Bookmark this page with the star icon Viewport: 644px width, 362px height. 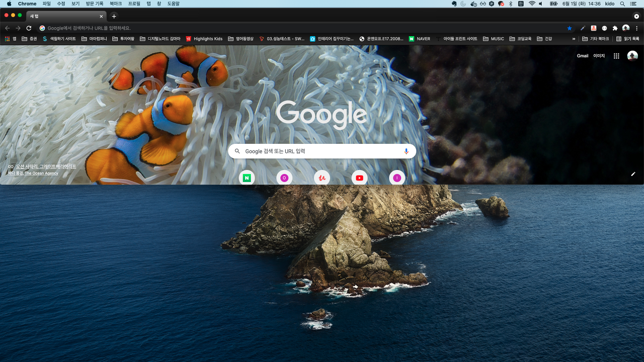point(570,28)
